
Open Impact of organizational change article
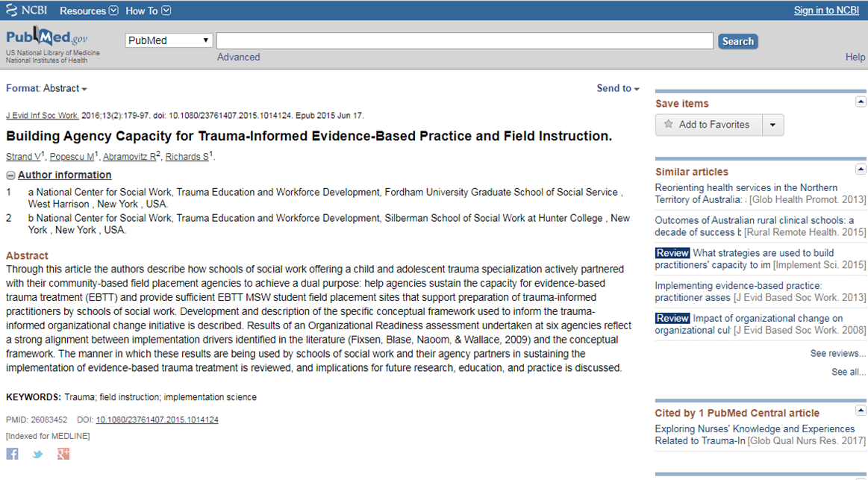pos(749,324)
